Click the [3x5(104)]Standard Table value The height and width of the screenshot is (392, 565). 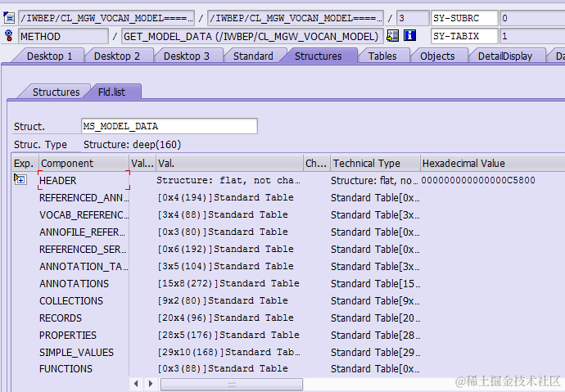coord(225,266)
